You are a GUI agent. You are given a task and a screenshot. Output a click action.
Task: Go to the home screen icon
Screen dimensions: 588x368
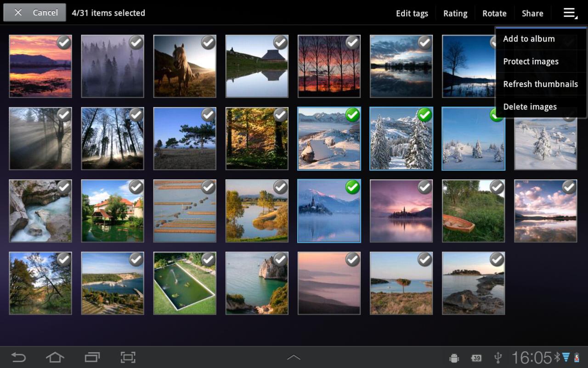tap(55, 357)
